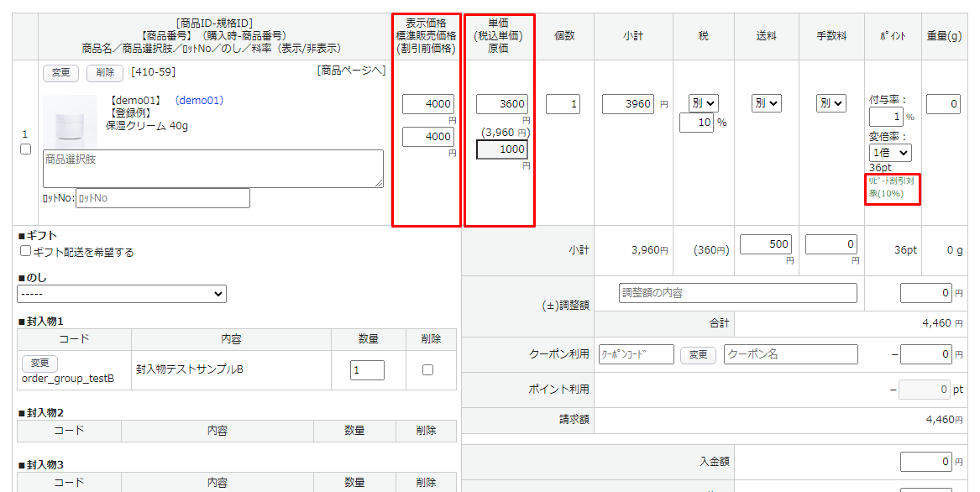Click the [410-59] product ID text

[x=154, y=72]
